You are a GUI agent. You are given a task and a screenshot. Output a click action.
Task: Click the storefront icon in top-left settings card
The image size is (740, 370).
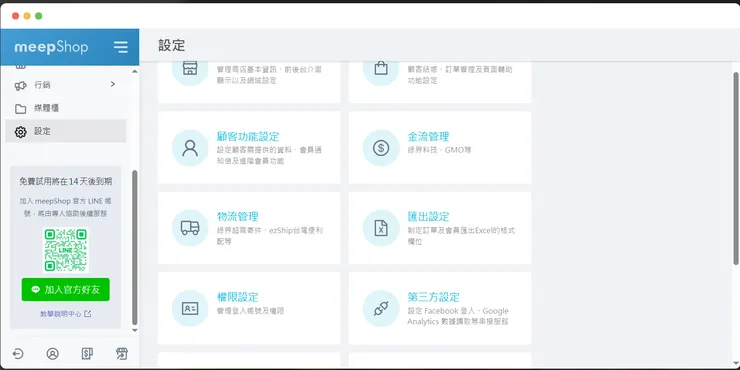190,69
